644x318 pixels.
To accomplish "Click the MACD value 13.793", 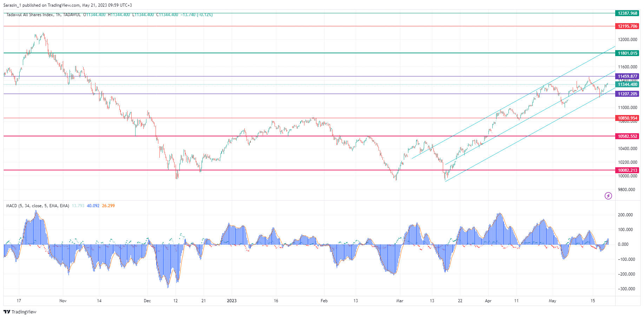I will tap(78, 206).
